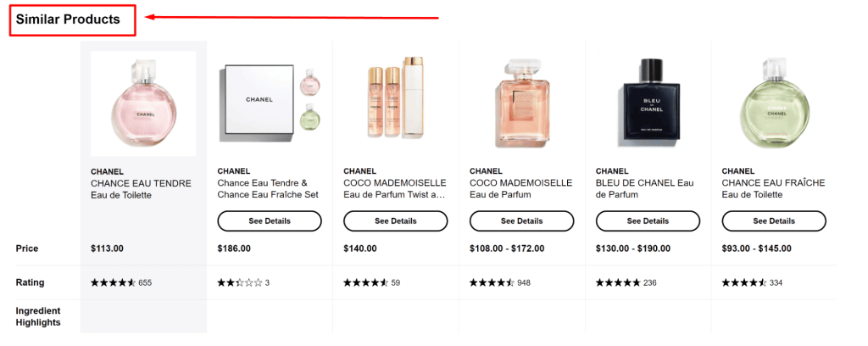The image size is (868, 346).
Task: Open the Chance Eau Tendre Eau de Toilette title
Action: pos(141,188)
